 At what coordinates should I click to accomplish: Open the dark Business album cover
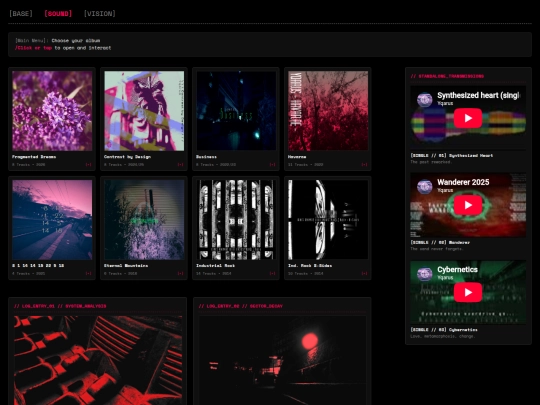click(x=236, y=111)
